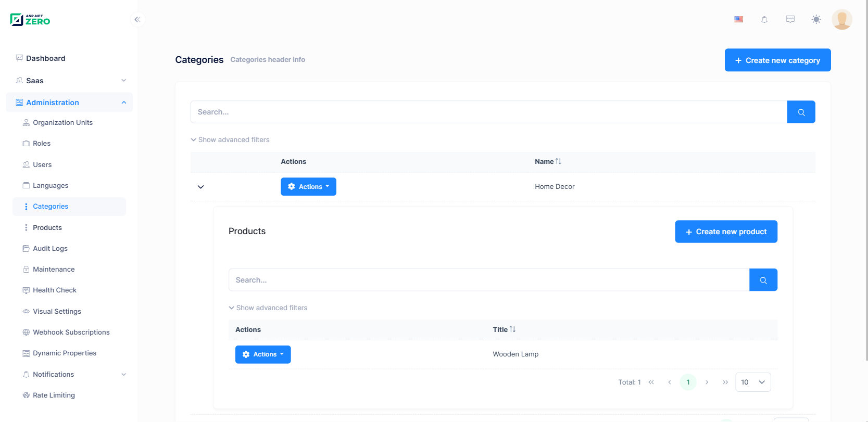Sort products by Title column

(x=505, y=330)
